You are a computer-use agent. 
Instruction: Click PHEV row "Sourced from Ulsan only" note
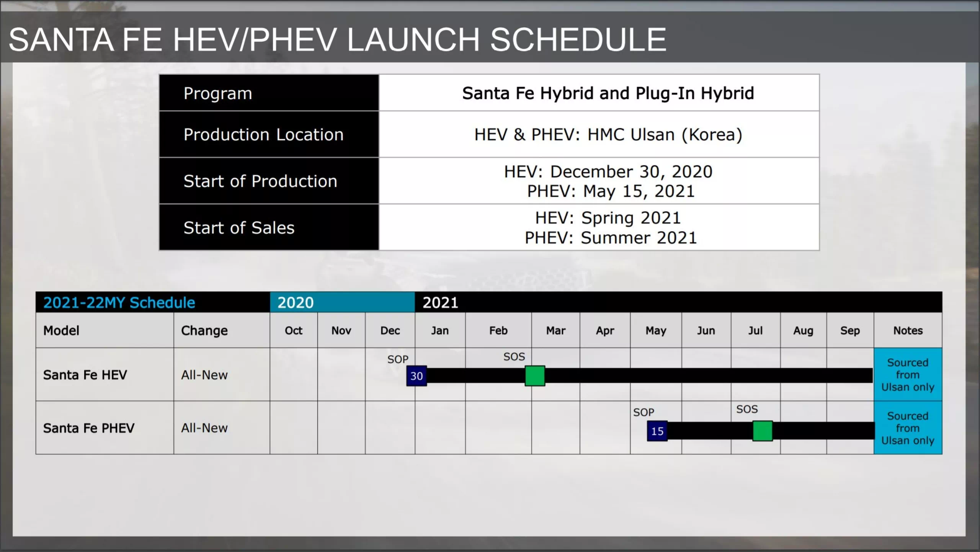(x=908, y=428)
